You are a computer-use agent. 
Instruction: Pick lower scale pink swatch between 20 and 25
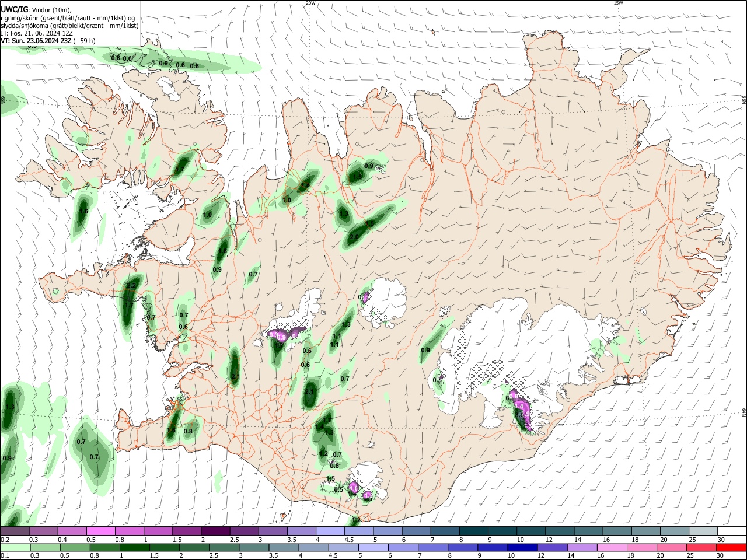pos(672,547)
